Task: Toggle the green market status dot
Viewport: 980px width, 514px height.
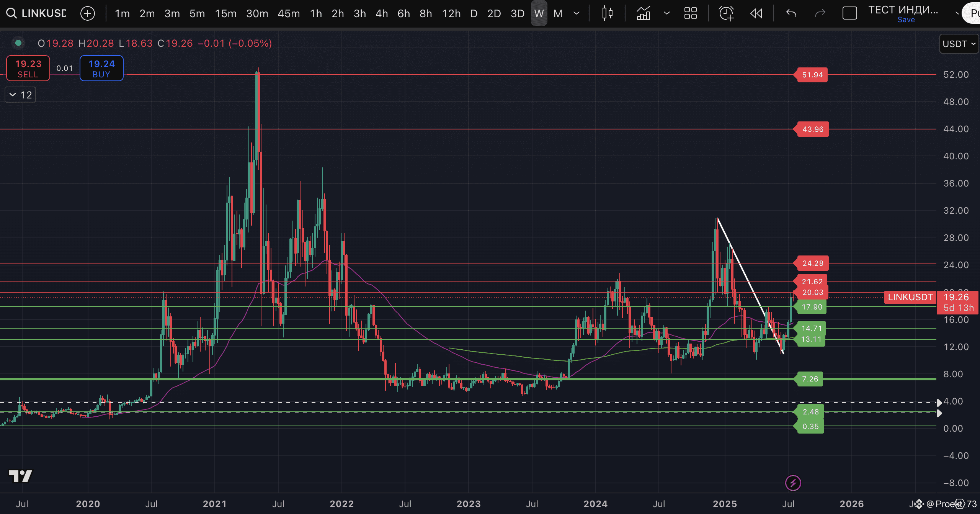Action: click(18, 43)
